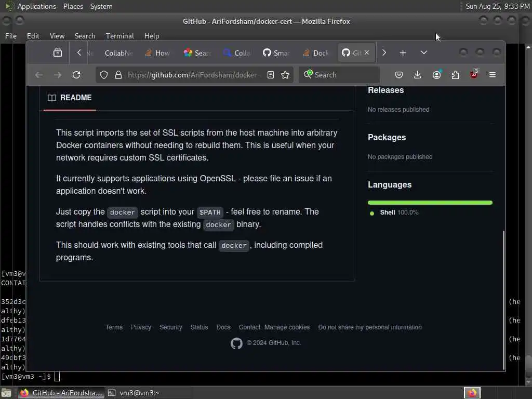Viewport: 532px width, 399px height.
Task: Click the green Shell language bar
Action: tap(430, 203)
